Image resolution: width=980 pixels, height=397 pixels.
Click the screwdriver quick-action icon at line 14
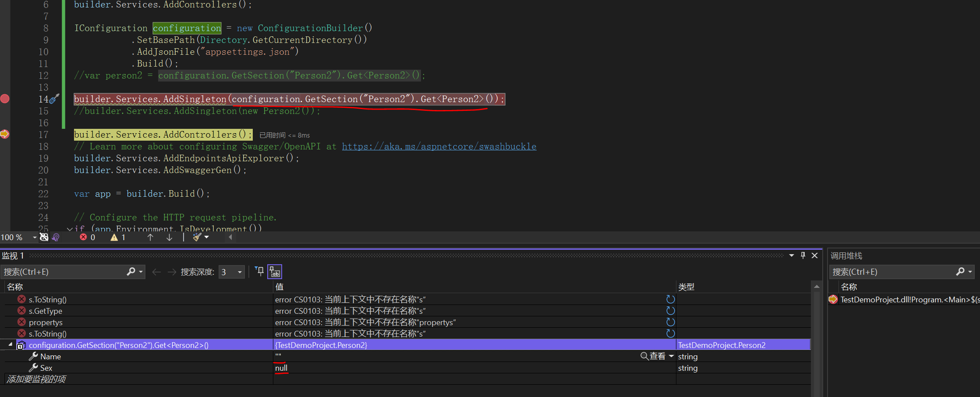(54, 99)
